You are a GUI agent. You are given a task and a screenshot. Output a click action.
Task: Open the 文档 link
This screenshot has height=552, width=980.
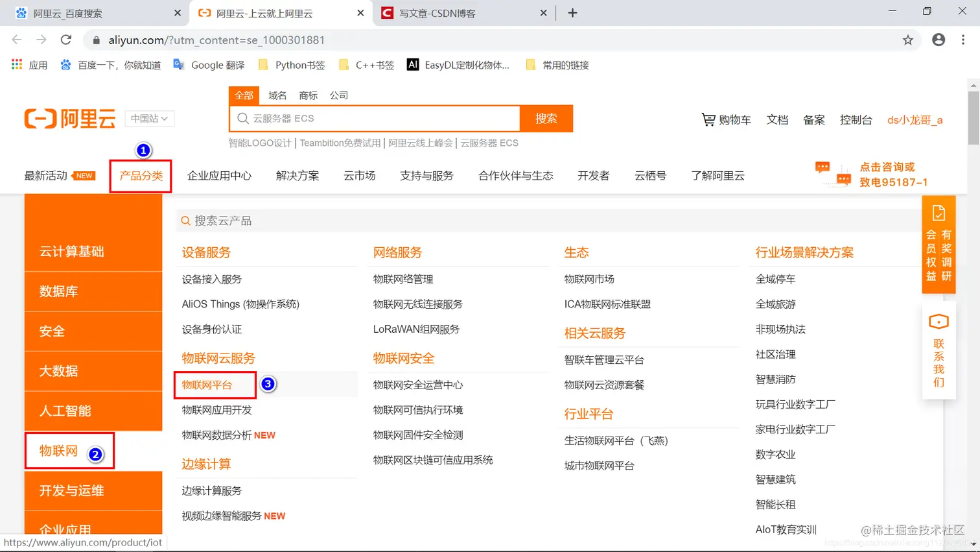point(777,120)
